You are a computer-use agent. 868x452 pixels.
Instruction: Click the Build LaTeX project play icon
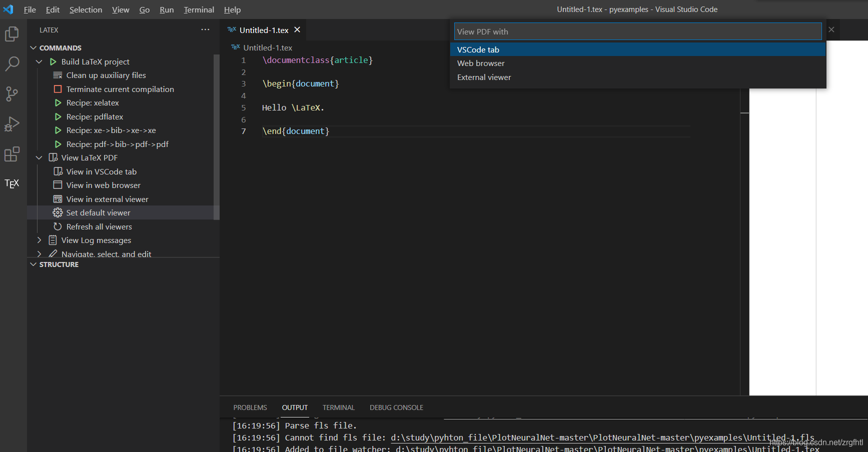[53, 61]
